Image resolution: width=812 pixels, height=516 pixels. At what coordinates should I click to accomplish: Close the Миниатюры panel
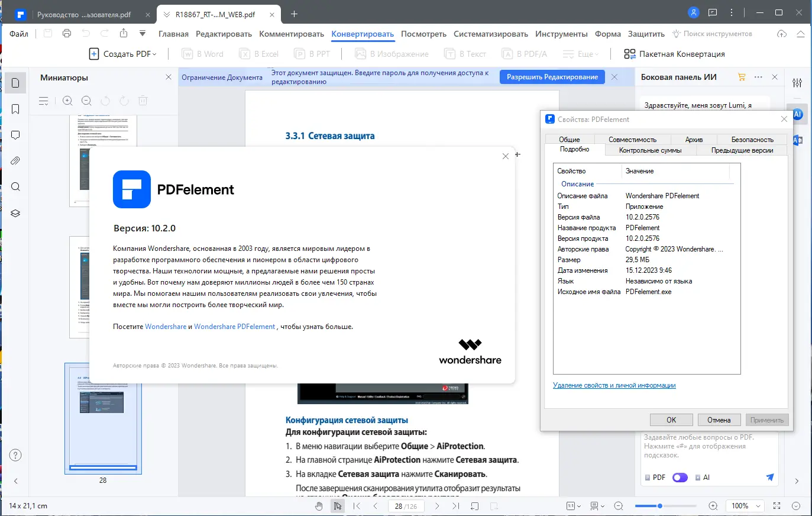169,77
